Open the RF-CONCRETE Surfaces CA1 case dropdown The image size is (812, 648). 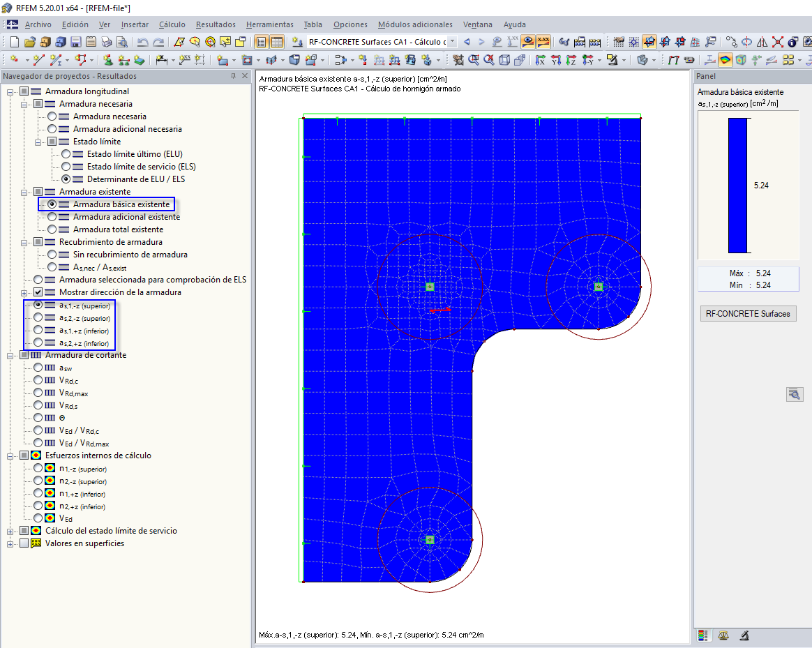452,41
